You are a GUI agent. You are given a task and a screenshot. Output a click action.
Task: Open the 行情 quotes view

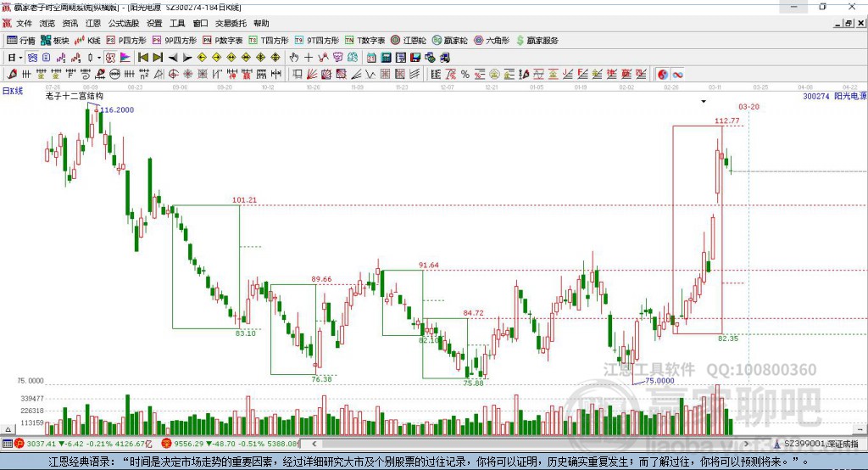[x=21, y=41]
